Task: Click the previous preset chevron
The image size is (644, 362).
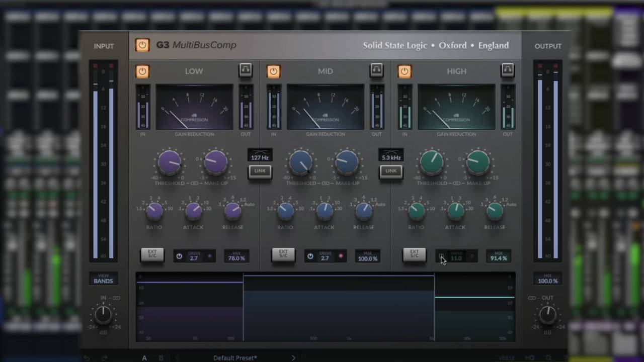Action: (x=177, y=357)
